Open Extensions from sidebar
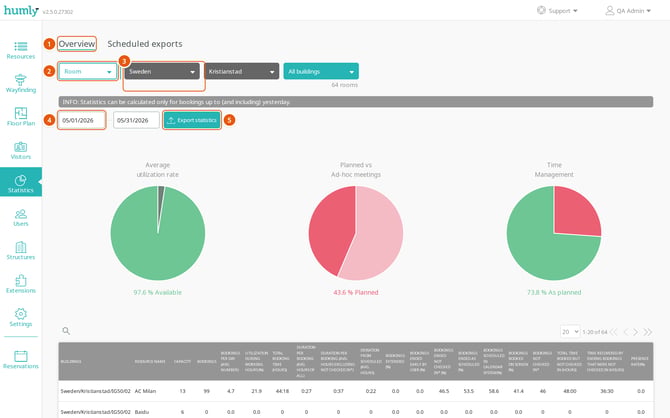This screenshot has width=670, height=418. click(21, 284)
